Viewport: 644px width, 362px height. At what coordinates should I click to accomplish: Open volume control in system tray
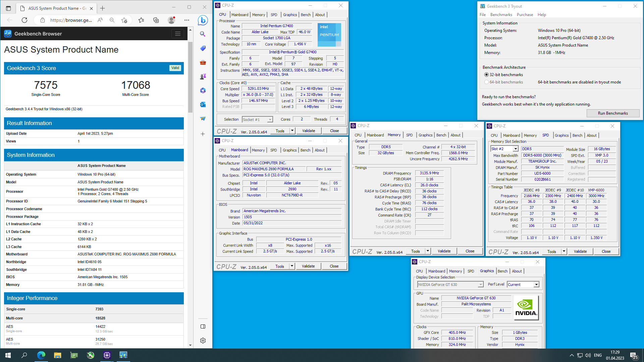click(588, 355)
